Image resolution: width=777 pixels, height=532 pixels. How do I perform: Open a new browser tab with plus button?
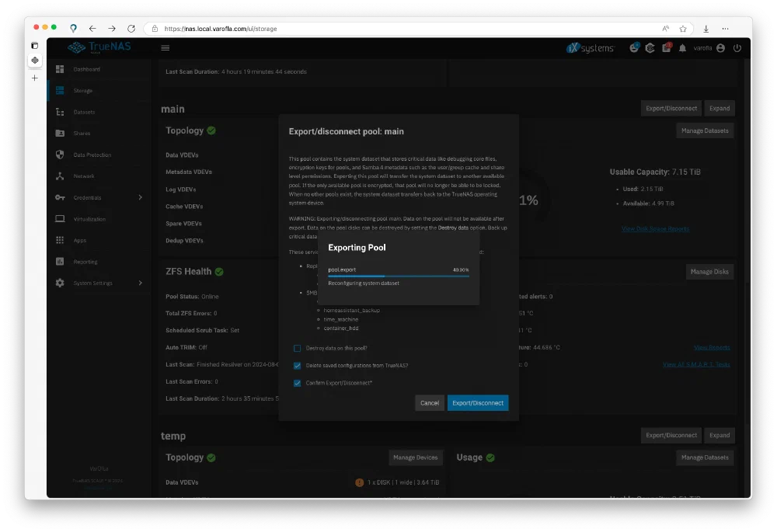35,78
